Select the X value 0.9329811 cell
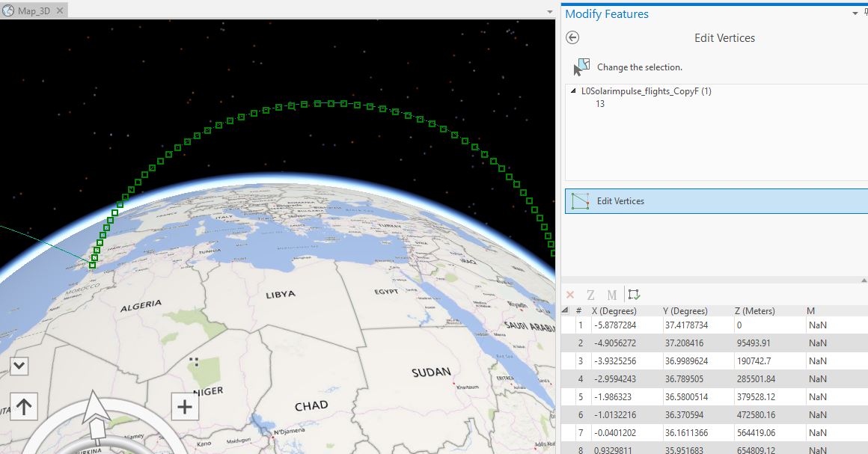Viewport: 868px width, 454px height. (626, 450)
